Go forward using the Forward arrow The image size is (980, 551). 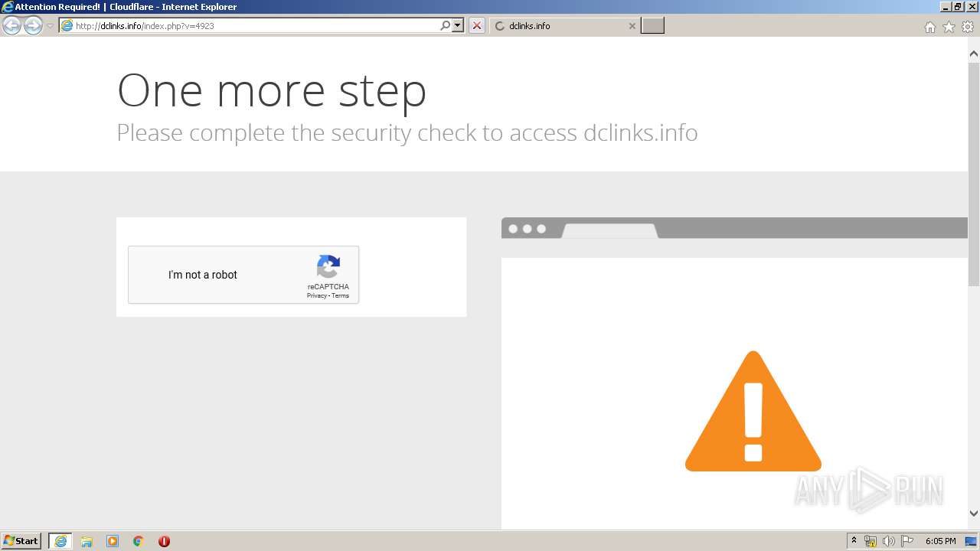[x=33, y=26]
